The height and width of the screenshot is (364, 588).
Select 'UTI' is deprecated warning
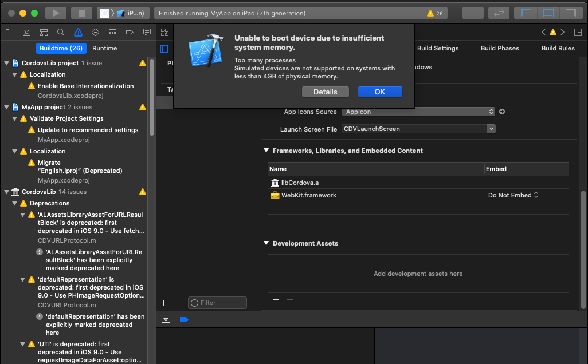point(90,352)
